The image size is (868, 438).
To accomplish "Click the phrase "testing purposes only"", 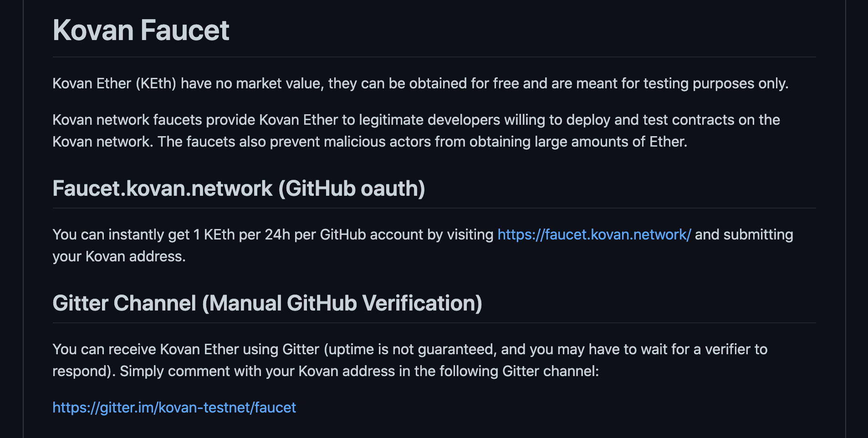I will tap(715, 83).
